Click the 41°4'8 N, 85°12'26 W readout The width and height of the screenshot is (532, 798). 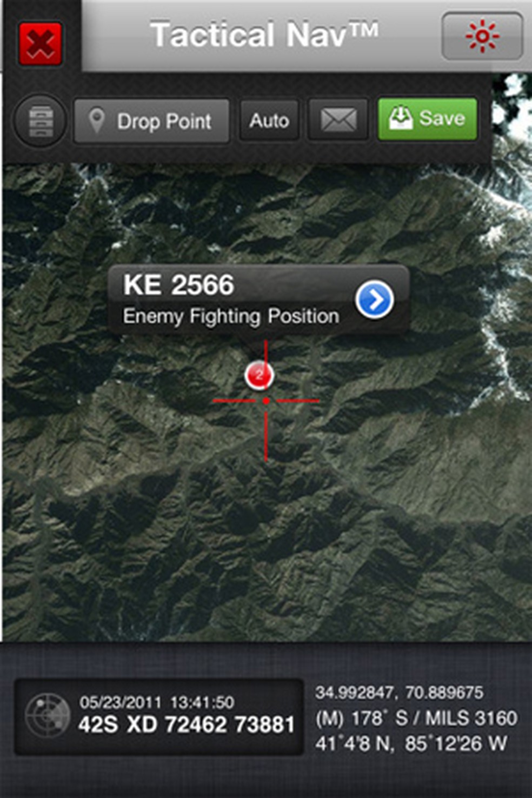point(411,743)
